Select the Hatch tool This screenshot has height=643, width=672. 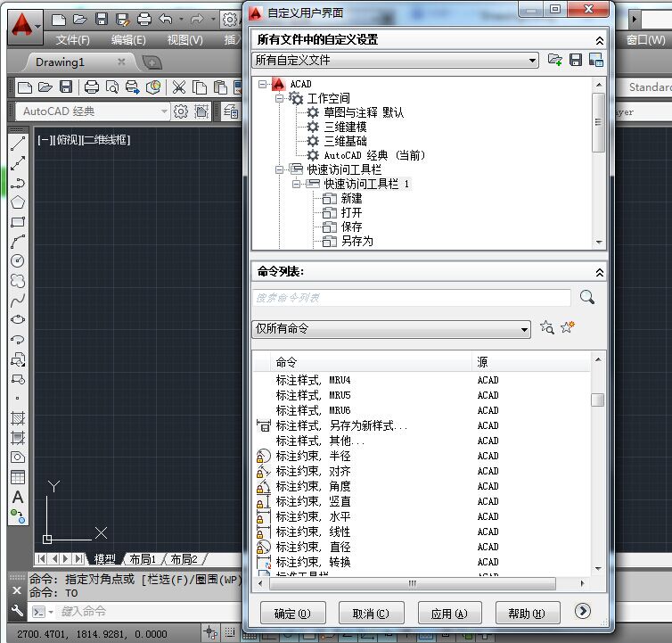coord(18,417)
